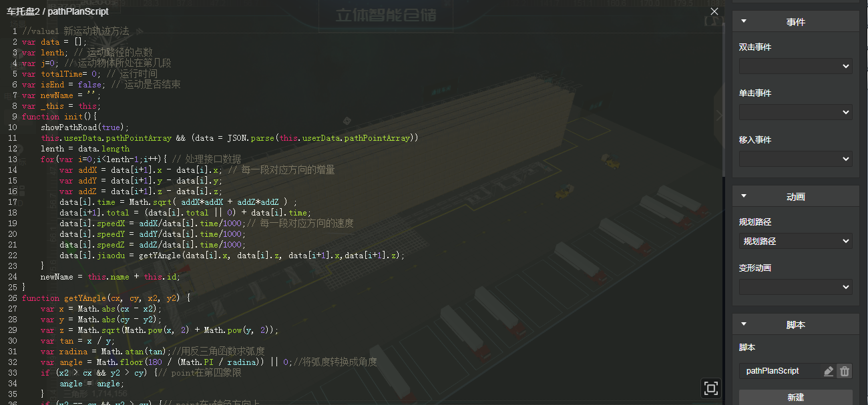Collapse the 动画 section
The image size is (868, 405).
click(744, 196)
